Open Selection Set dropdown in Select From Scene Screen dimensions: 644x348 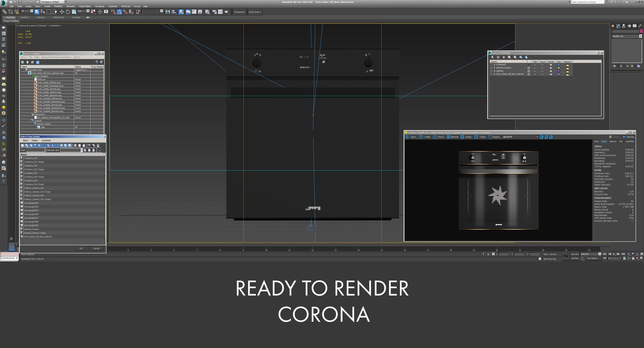coord(82,150)
